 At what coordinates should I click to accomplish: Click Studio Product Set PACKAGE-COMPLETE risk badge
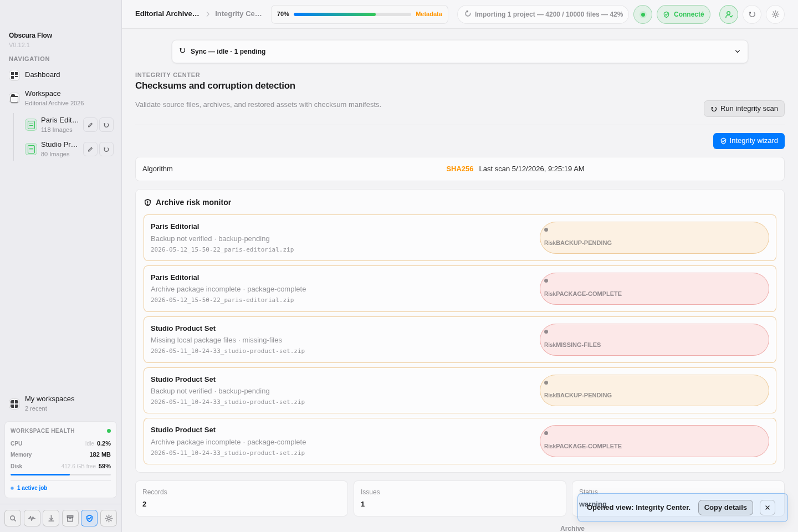[654, 441]
